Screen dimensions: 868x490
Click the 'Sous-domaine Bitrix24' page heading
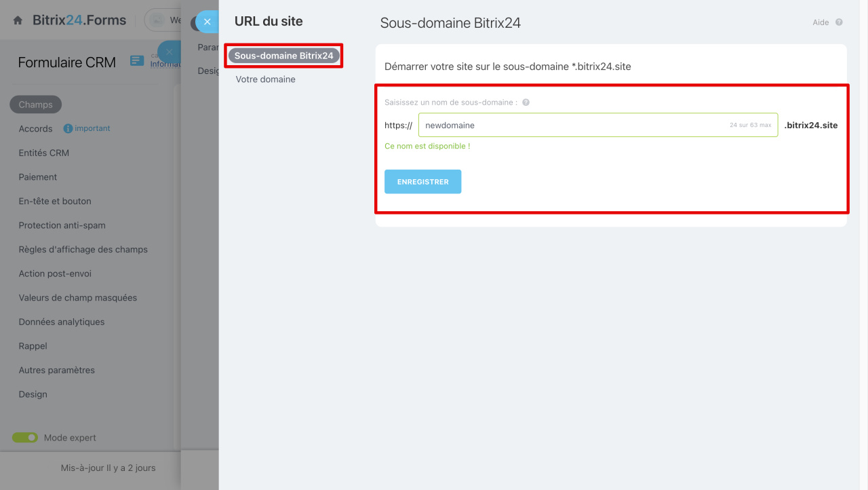pos(450,23)
